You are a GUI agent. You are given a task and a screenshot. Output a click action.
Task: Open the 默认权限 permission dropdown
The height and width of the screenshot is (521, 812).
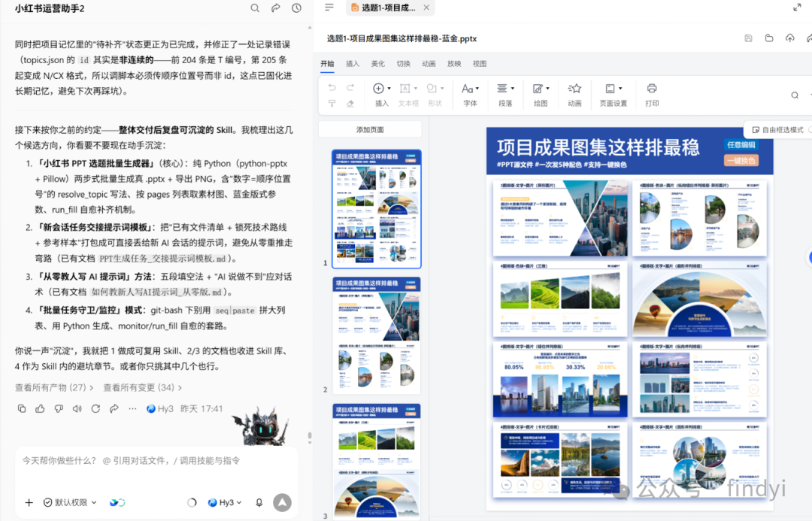pos(70,502)
